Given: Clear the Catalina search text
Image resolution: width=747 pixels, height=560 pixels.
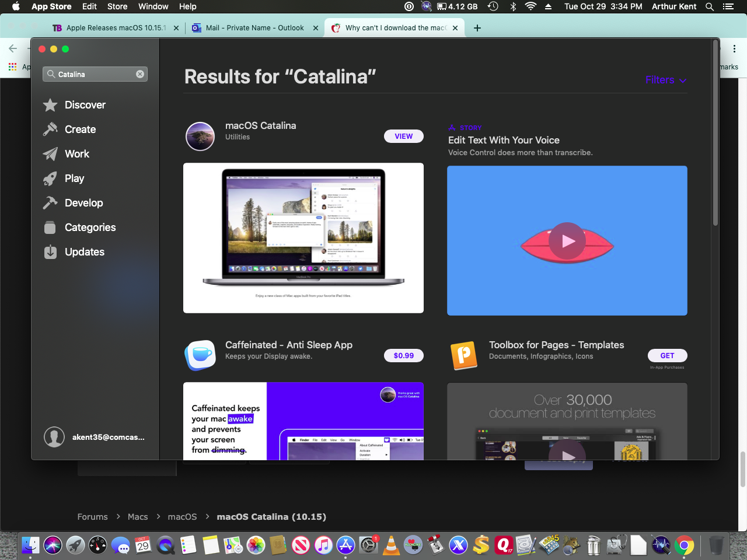Looking at the screenshot, I should pyautogui.click(x=140, y=74).
